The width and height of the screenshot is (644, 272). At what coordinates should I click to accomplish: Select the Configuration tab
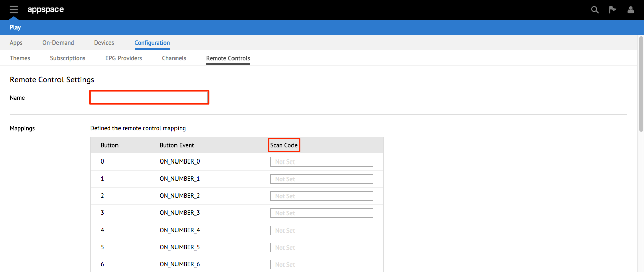(x=152, y=43)
